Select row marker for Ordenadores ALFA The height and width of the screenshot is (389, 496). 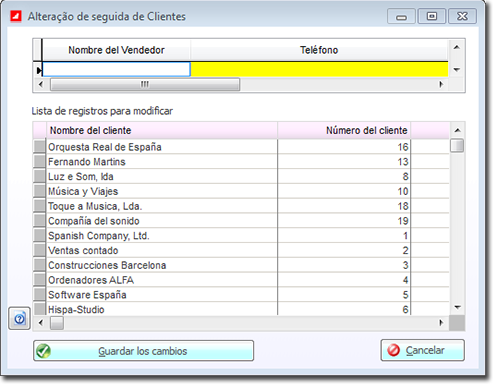pos(39,280)
